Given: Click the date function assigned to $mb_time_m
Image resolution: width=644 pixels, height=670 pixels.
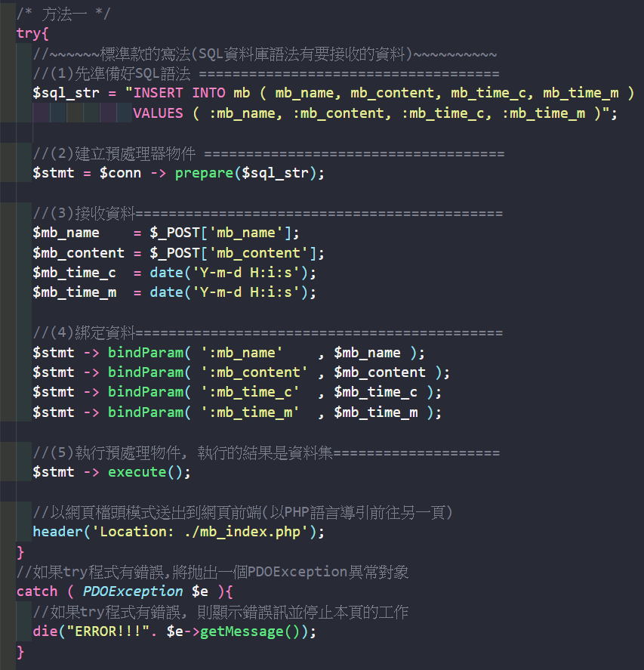Looking at the screenshot, I should tap(165, 292).
